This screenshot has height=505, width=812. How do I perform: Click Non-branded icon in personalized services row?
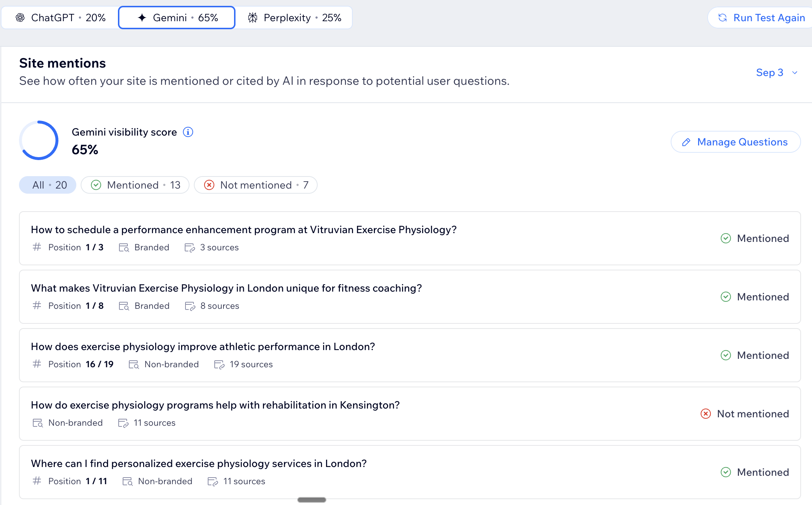coord(128,481)
